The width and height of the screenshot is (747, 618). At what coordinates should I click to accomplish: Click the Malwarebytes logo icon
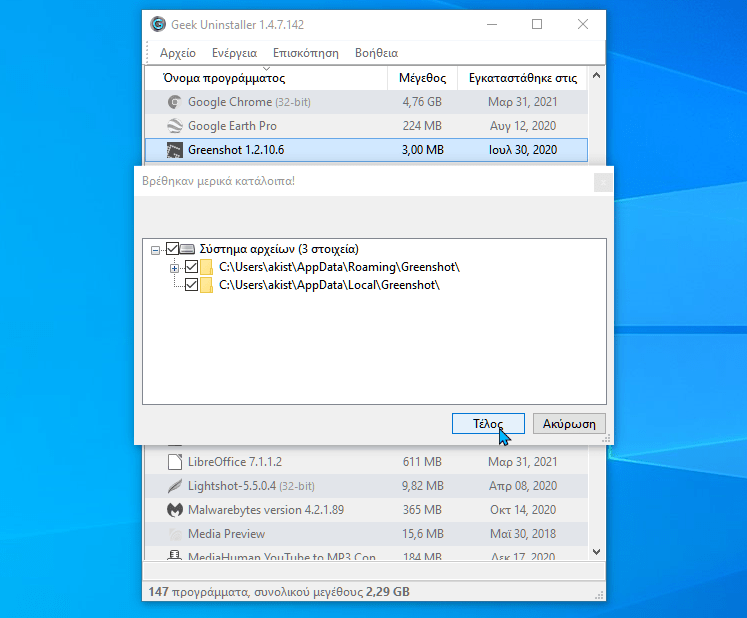pyautogui.click(x=175, y=510)
